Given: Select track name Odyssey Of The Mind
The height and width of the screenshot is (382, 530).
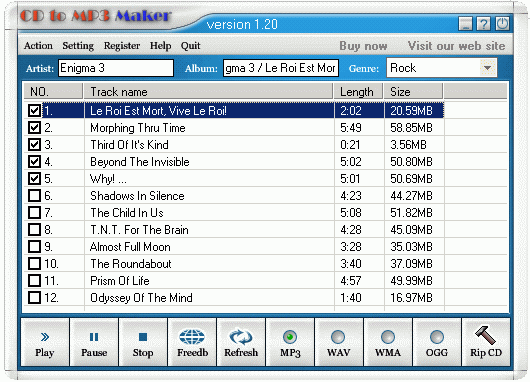Looking at the screenshot, I should pos(141,298).
